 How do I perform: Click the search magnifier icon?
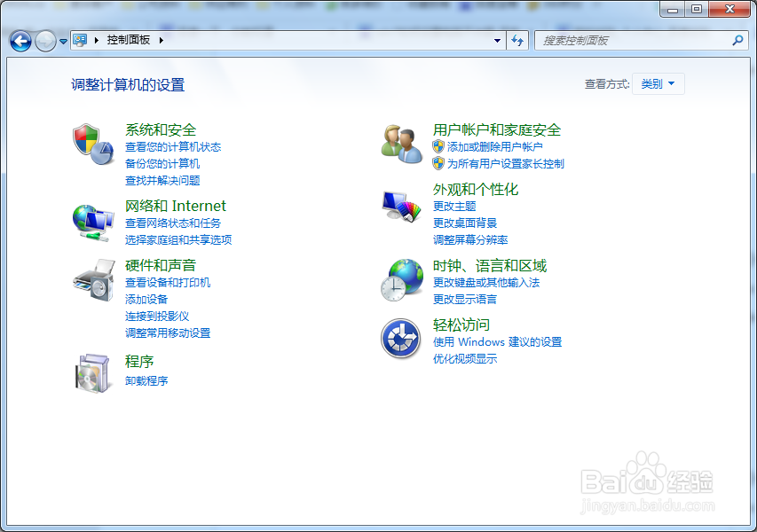point(738,40)
